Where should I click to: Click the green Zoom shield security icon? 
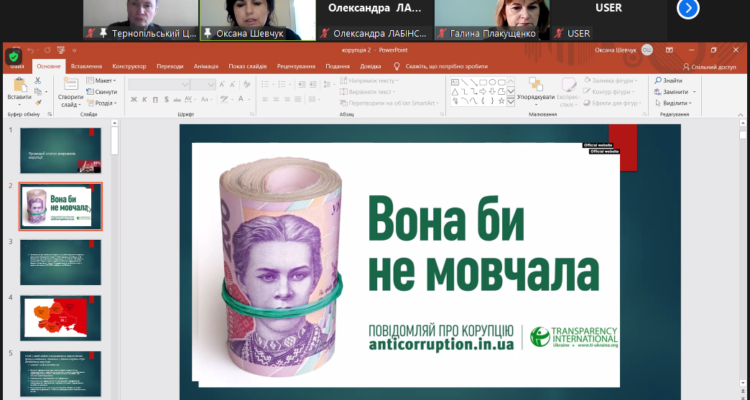pyautogui.click(x=13, y=57)
